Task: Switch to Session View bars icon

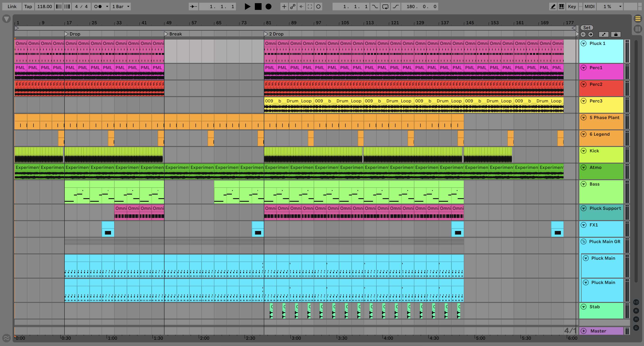Action: [637, 29]
